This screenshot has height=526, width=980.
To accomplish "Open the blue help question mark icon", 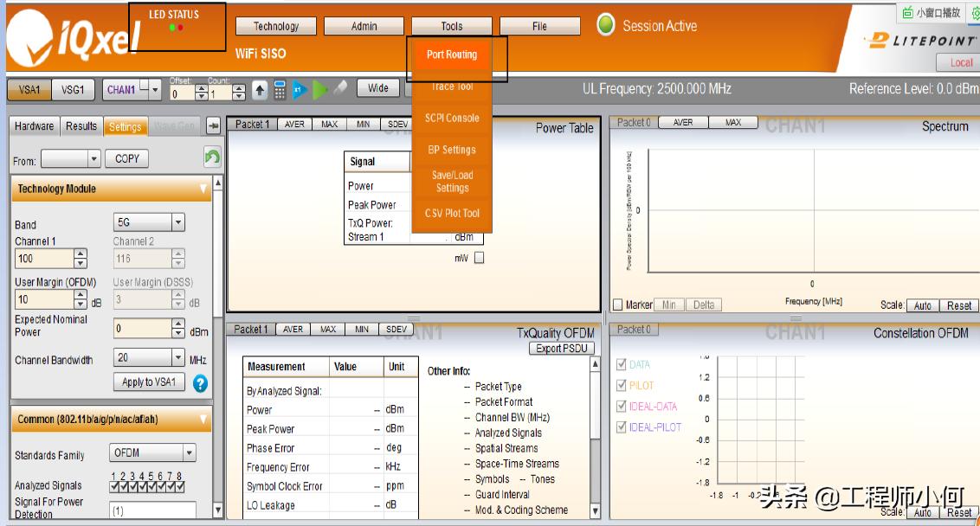I will tap(200, 383).
